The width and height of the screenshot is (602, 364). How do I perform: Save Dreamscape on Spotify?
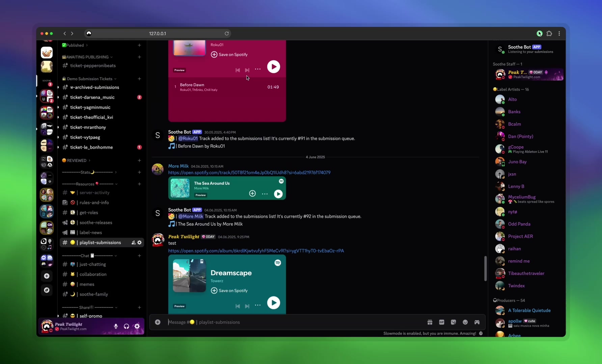pos(229,291)
